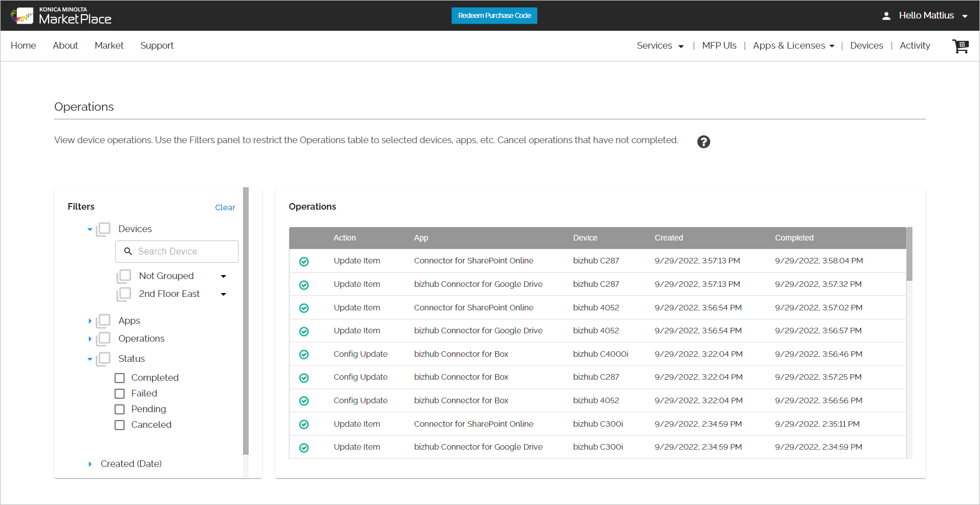
Task: Click status icon for C4000i Config Update
Action: coord(304,355)
